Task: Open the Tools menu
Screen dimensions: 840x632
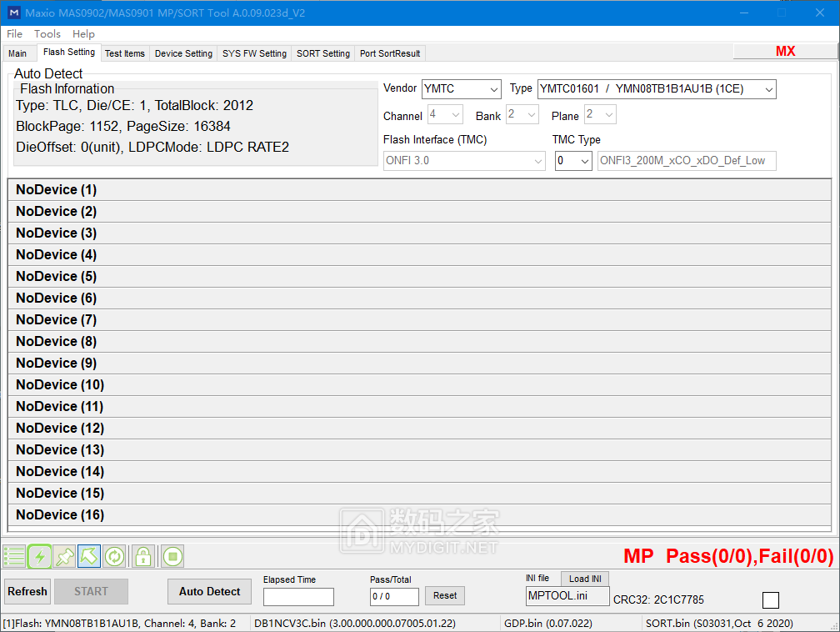Action: click(47, 34)
